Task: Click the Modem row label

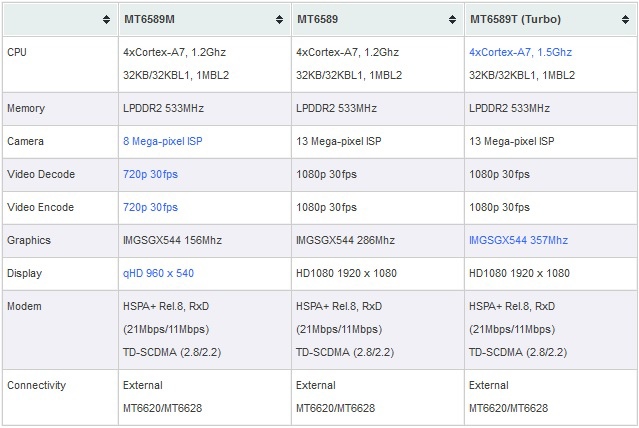Action: pyautogui.click(x=24, y=306)
